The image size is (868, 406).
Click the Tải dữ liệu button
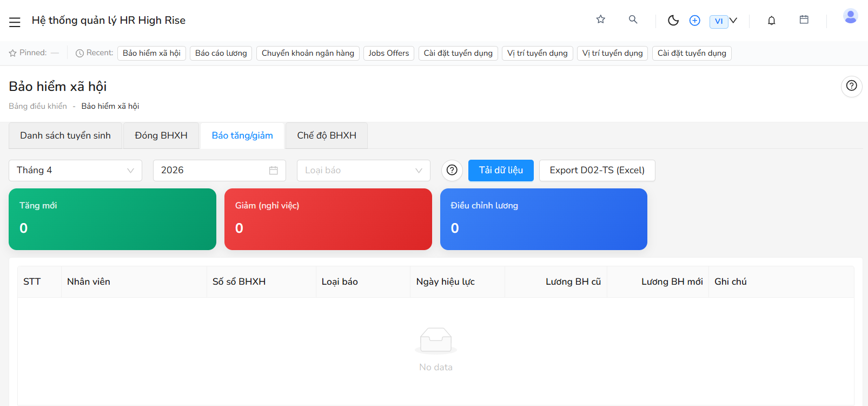pos(501,171)
